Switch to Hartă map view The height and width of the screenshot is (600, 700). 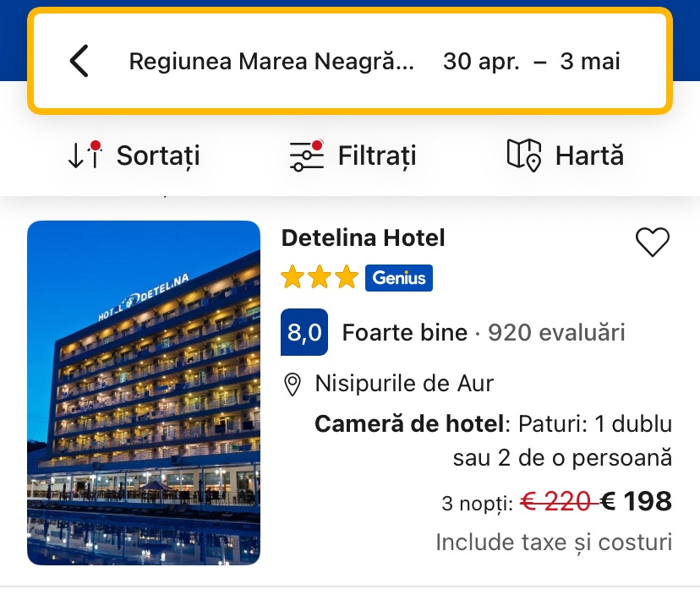coord(589,155)
